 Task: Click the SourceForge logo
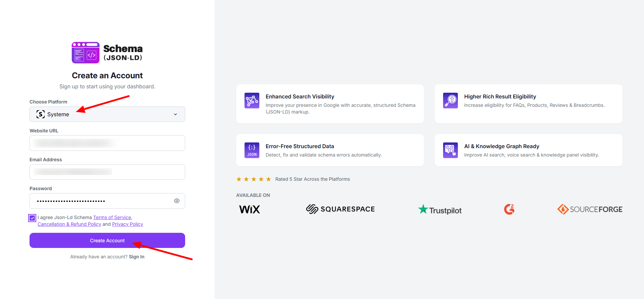pyautogui.click(x=590, y=209)
